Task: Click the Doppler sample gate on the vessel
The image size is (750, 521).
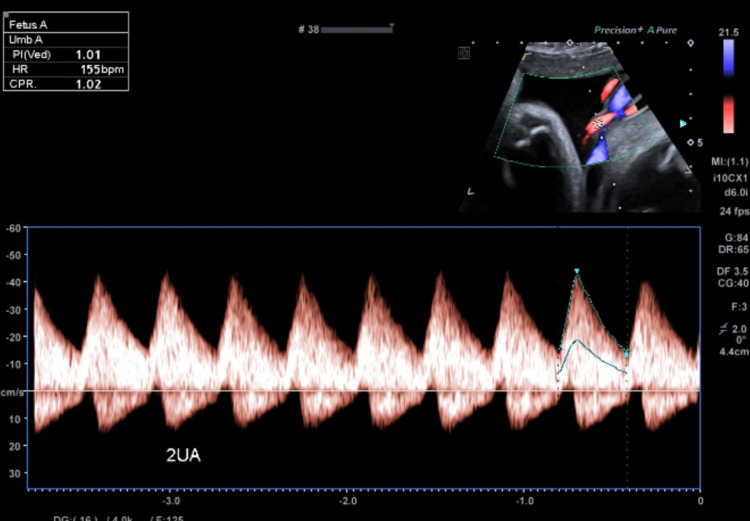Action: pyautogui.click(x=598, y=124)
